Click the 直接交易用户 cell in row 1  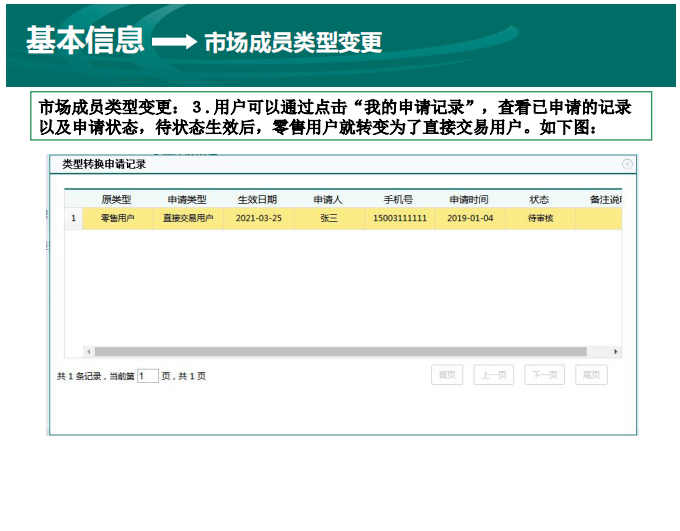point(187,218)
